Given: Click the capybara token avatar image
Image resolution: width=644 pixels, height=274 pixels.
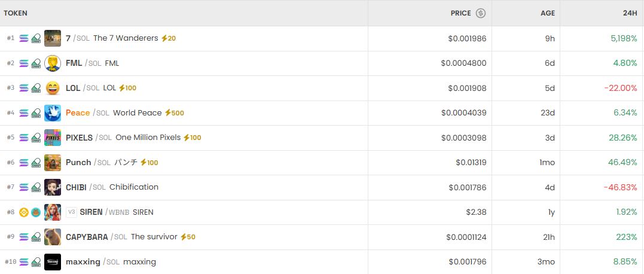Looking at the screenshot, I should 53,237.
